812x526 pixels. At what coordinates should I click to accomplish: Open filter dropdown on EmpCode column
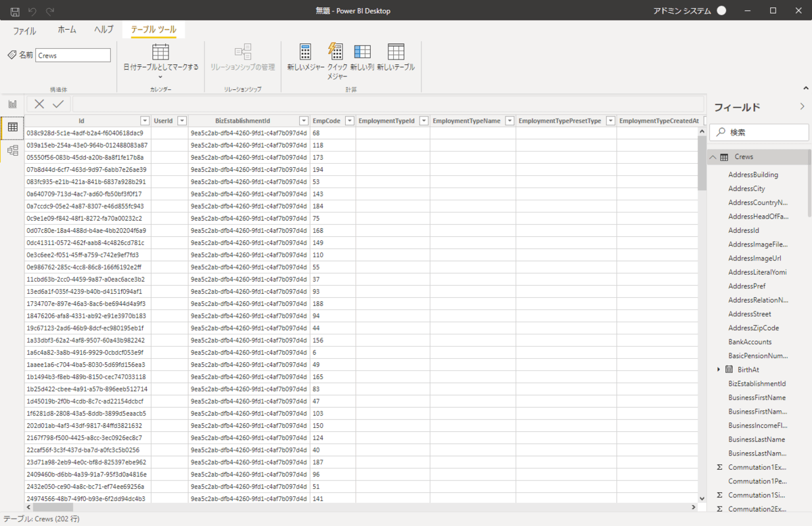point(349,120)
